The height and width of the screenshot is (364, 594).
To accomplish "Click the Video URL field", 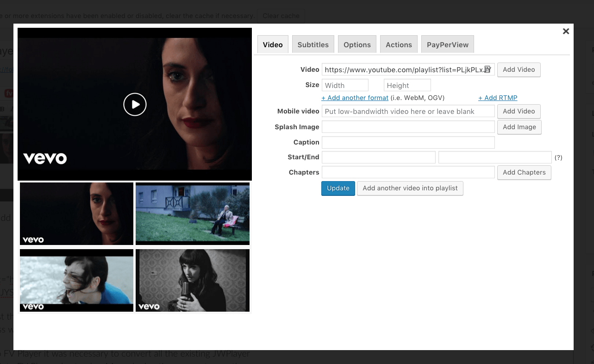I will coord(408,70).
